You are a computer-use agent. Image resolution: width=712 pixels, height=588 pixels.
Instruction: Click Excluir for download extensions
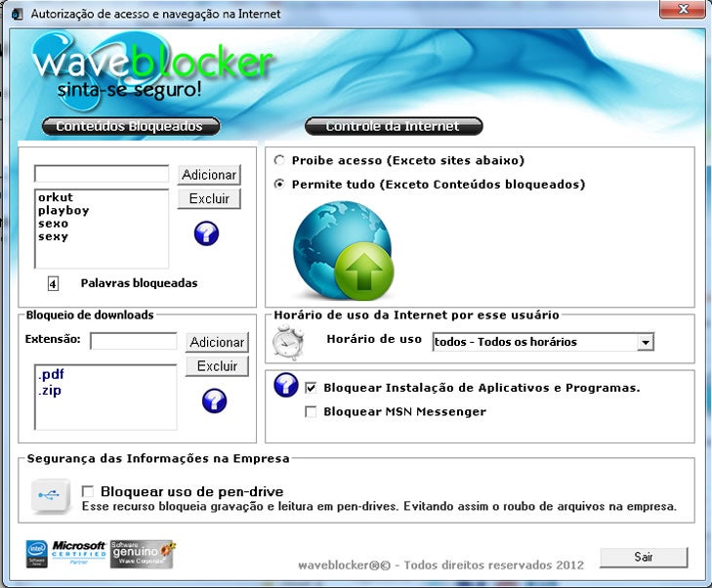coord(217,366)
